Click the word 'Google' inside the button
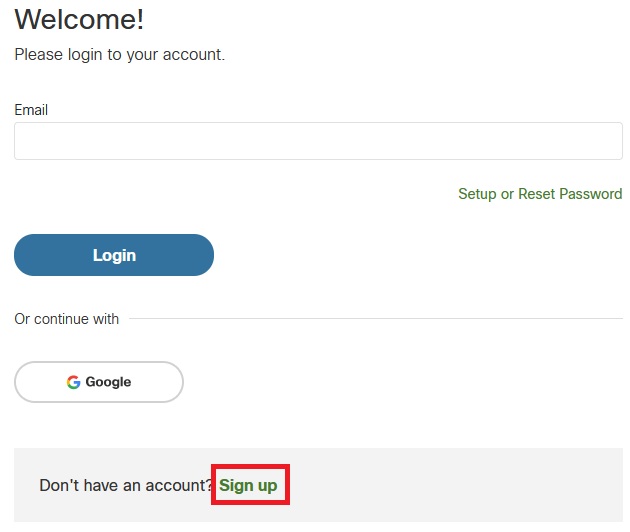 (108, 382)
